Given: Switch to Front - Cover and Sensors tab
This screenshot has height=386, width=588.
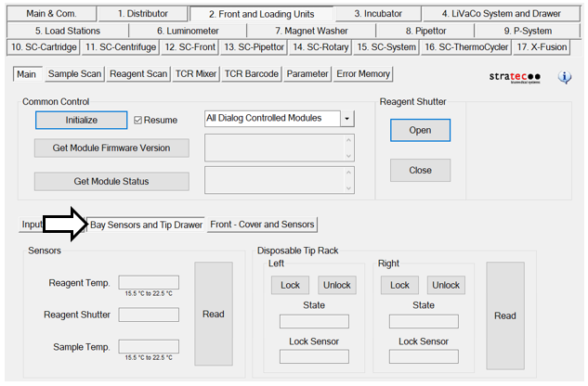Looking at the screenshot, I should [x=263, y=225].
